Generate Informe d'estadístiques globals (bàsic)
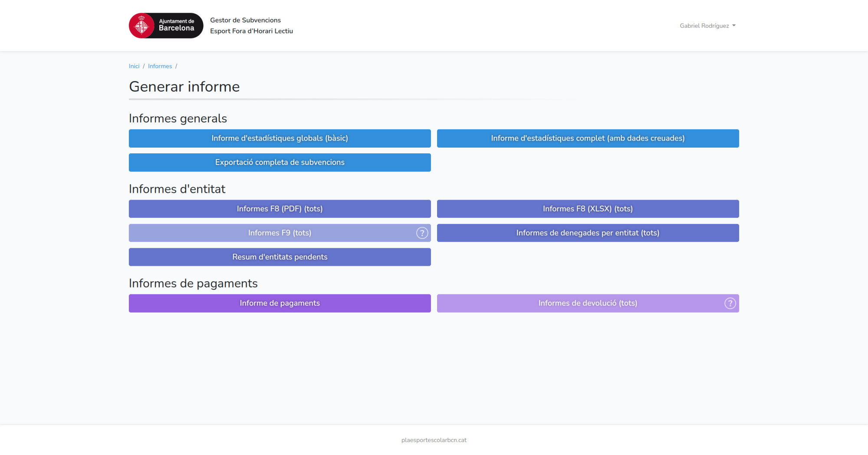This screenshot has height=455, width=868. pyautogui.click(x=280, y=138)
